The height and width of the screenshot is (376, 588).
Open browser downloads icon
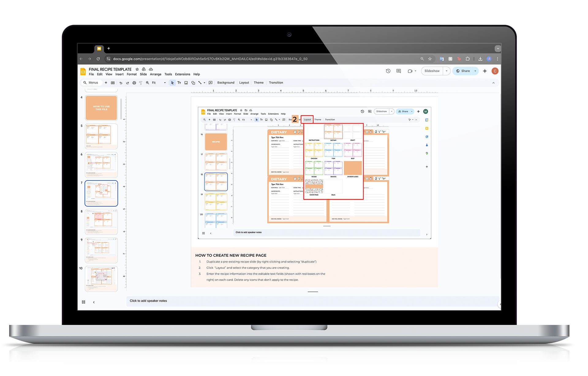(x=480, y=59)
